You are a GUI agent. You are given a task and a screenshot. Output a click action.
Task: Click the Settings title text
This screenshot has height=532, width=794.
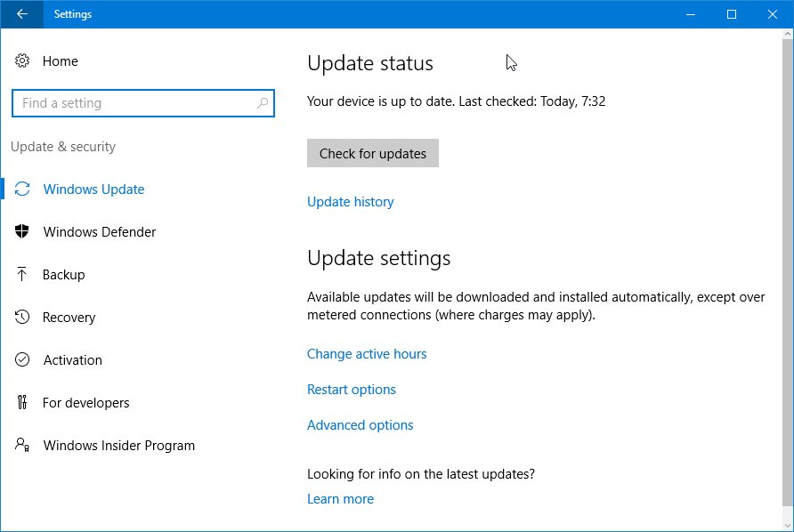(x=73, y=14)
